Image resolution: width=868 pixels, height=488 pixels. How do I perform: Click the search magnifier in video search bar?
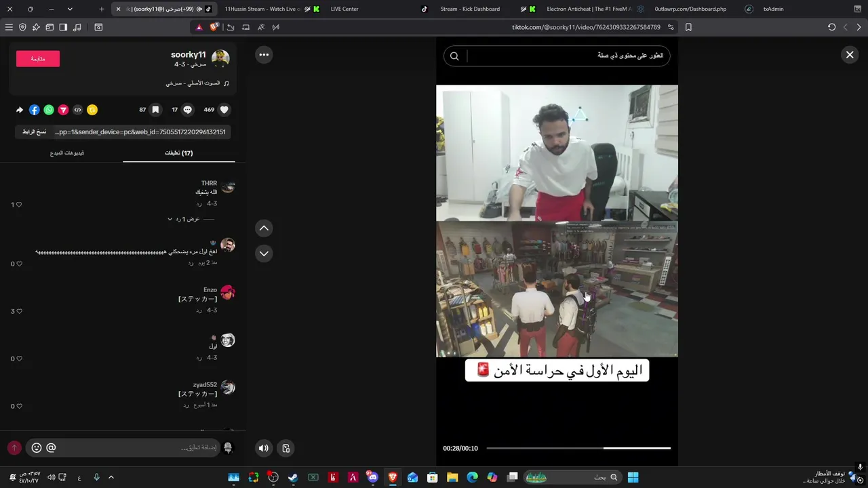454,56
